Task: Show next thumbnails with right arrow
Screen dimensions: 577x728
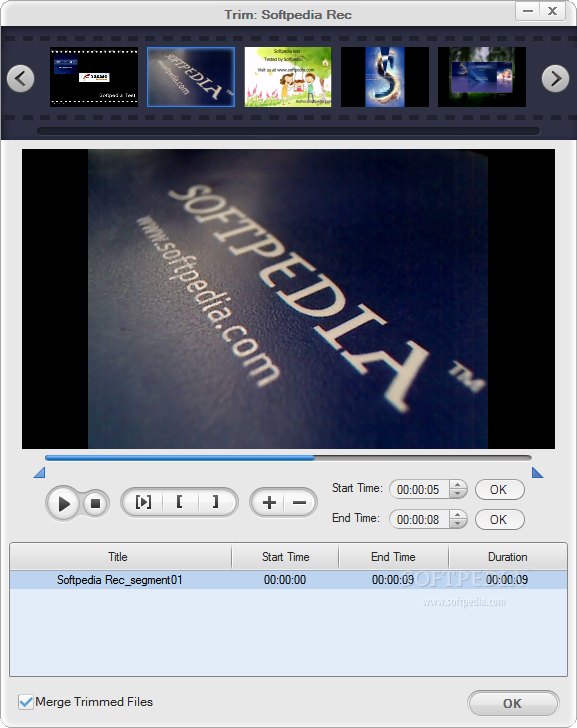Action: click(x=555, y=78)
